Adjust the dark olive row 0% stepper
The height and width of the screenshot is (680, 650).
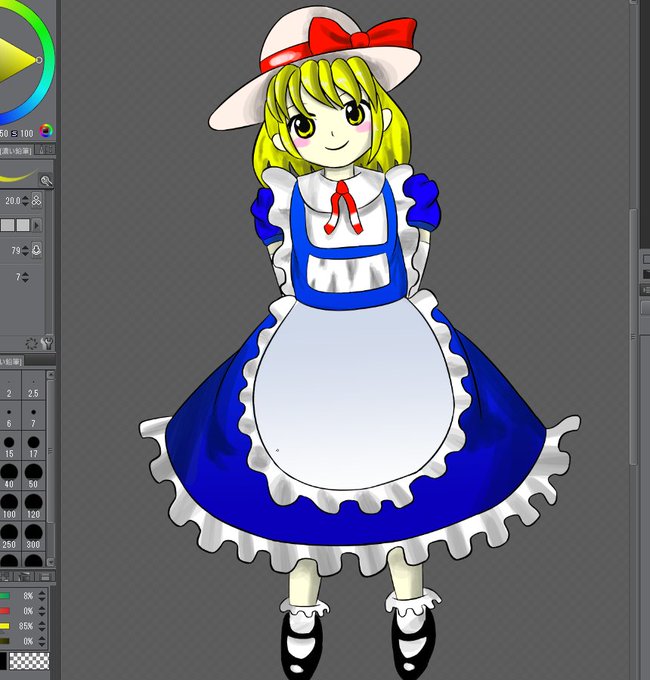click(x=42, y=641)
